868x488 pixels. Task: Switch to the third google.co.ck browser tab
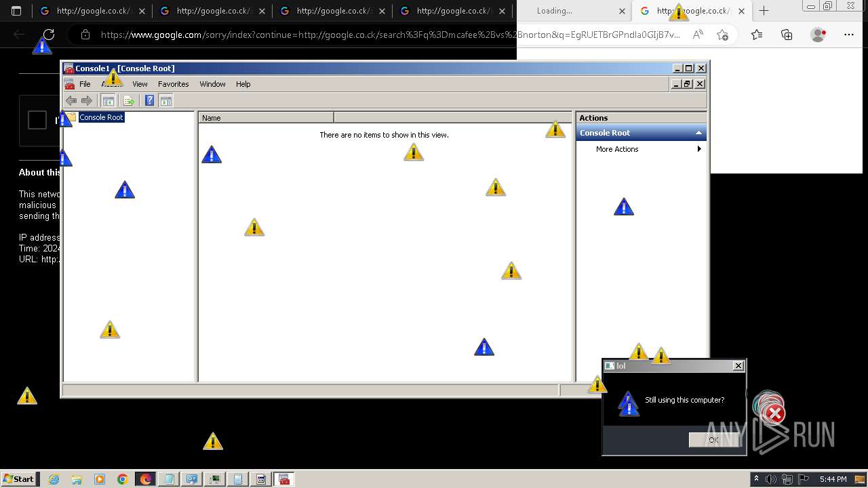tap(333, 11)
